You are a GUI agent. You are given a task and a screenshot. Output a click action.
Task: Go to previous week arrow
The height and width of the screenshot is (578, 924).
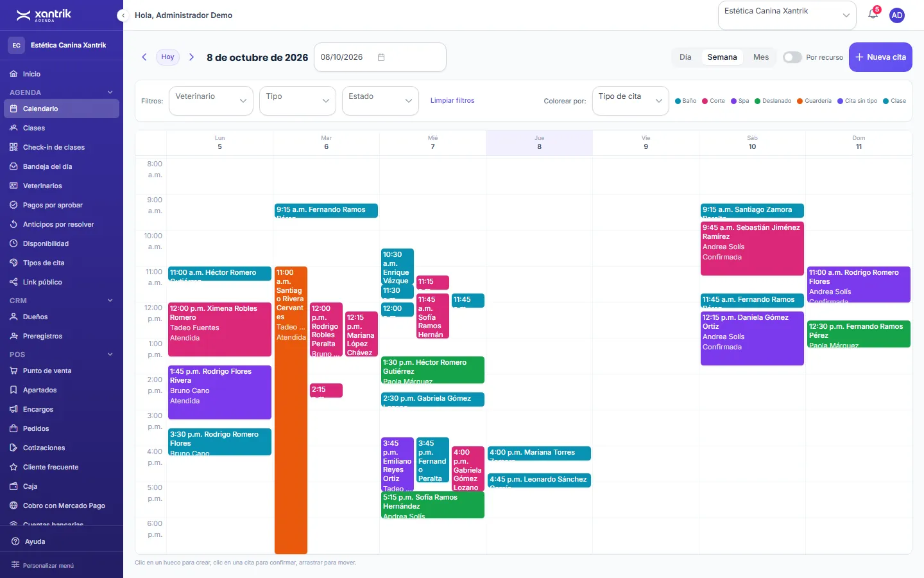144,57
